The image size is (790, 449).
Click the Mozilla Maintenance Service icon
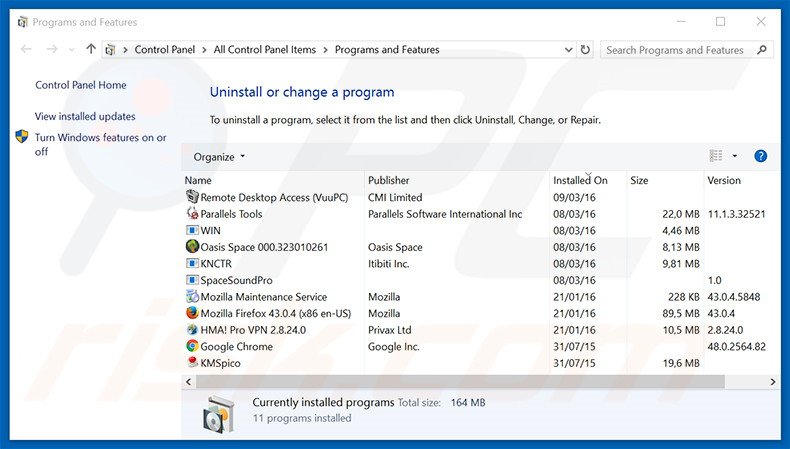point(192,296)
